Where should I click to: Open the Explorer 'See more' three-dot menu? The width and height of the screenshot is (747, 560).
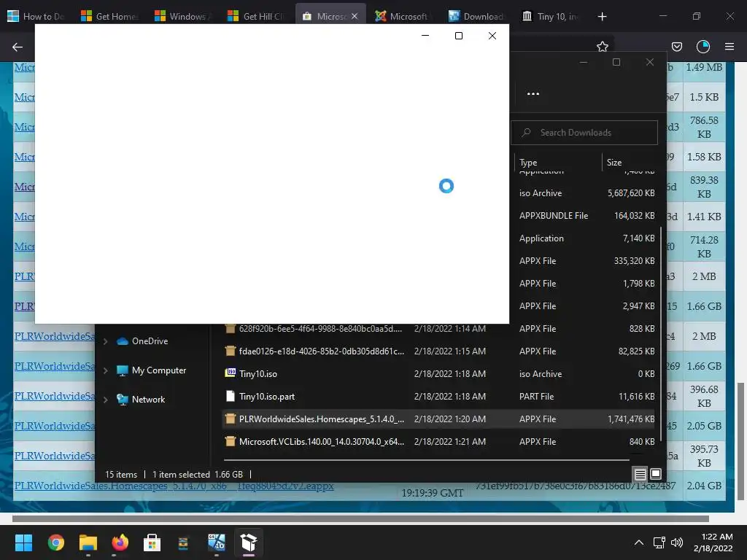[533, 94]
